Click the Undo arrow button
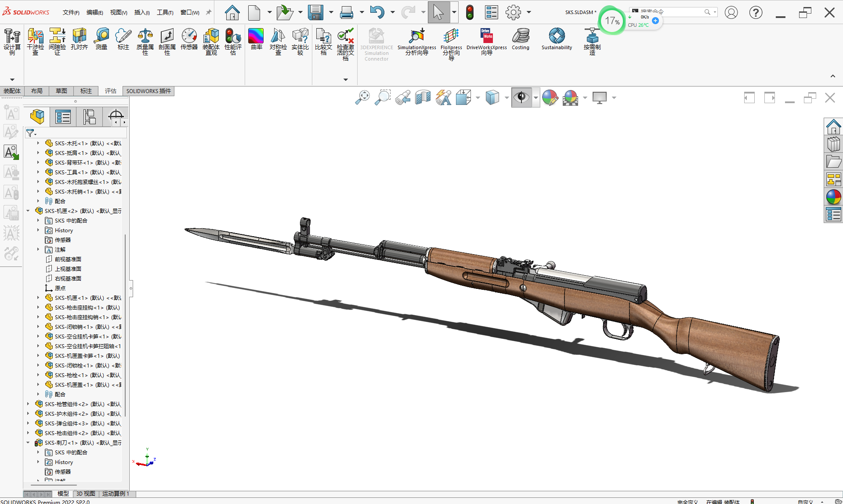 point(377,12)
